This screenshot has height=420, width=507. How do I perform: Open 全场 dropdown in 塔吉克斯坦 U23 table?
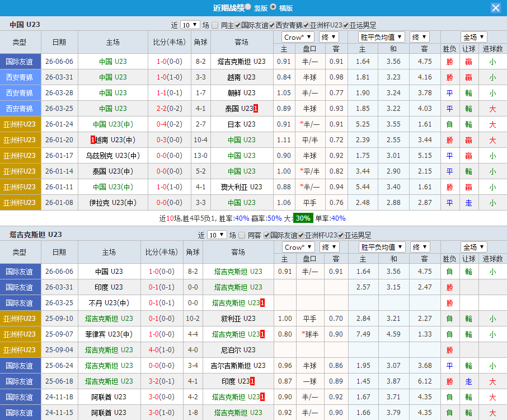point(473,247)
